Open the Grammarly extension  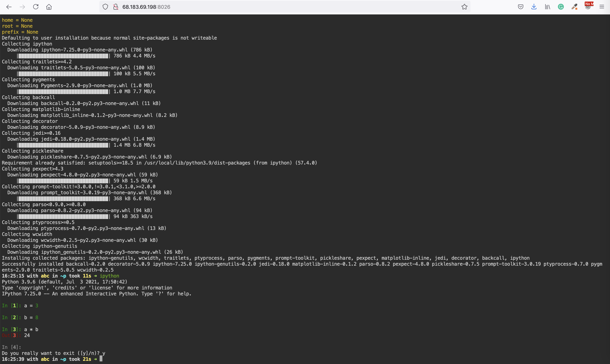pos(561,7)
